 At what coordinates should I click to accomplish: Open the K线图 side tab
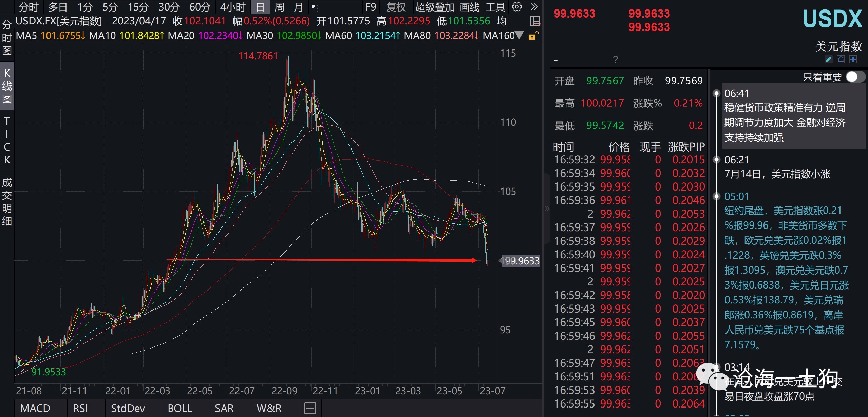pyautogui.click(x=7, y=86)
